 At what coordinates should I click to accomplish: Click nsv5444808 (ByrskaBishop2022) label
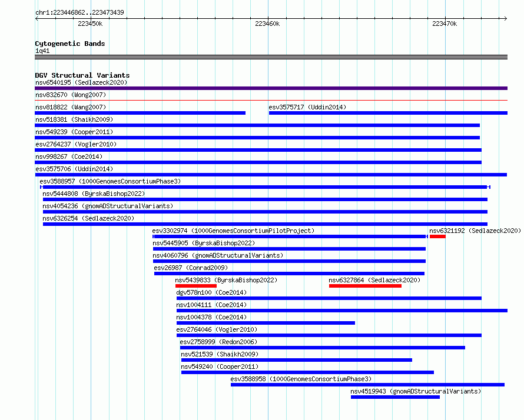94,194
